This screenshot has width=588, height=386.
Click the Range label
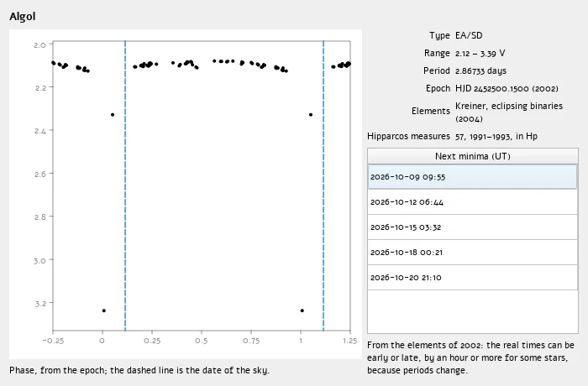(437, 53)
